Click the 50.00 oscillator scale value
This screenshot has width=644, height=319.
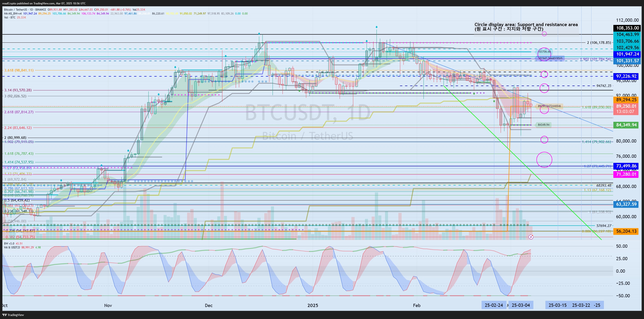click(x=622, y=246)
